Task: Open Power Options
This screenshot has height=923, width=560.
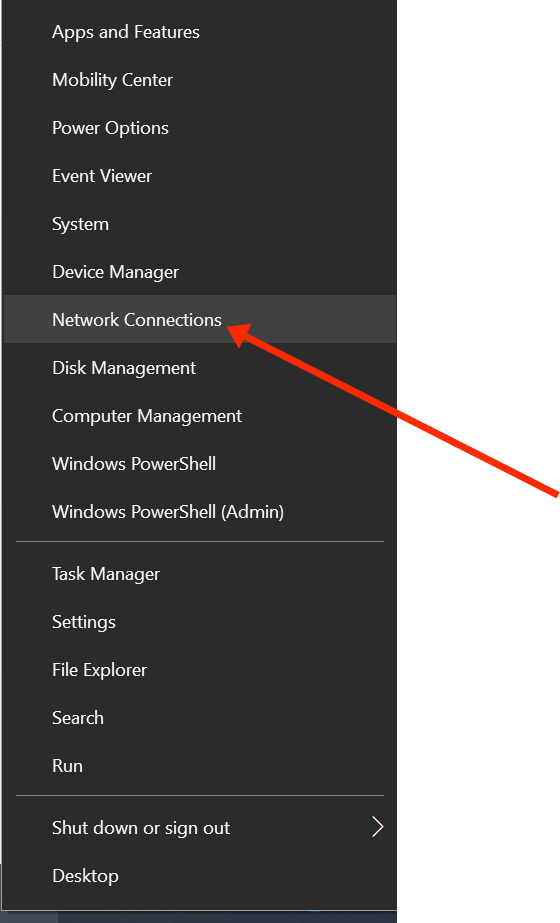Action: coord(200,128)
